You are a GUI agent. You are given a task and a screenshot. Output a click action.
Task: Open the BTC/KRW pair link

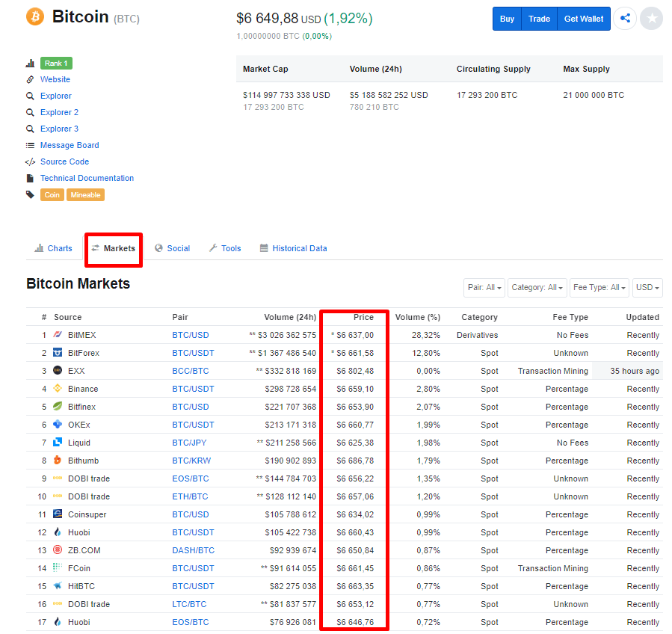coord(191,461)
